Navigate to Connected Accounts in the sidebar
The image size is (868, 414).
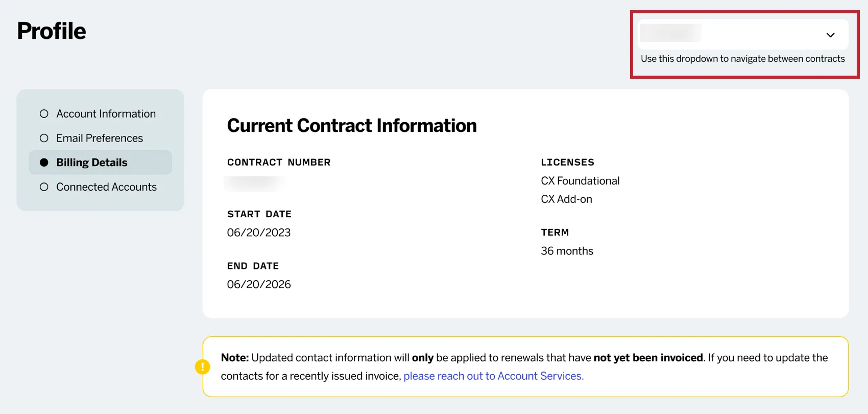[x=106, y=187]
